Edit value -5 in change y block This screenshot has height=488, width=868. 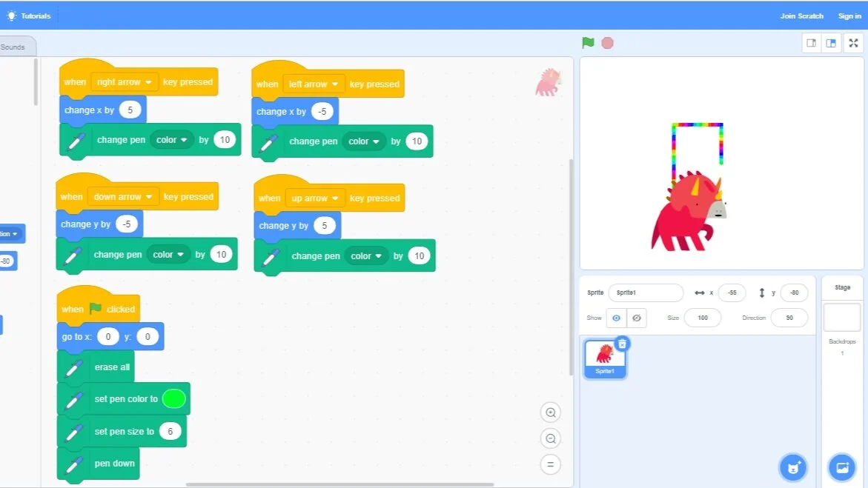127,224
